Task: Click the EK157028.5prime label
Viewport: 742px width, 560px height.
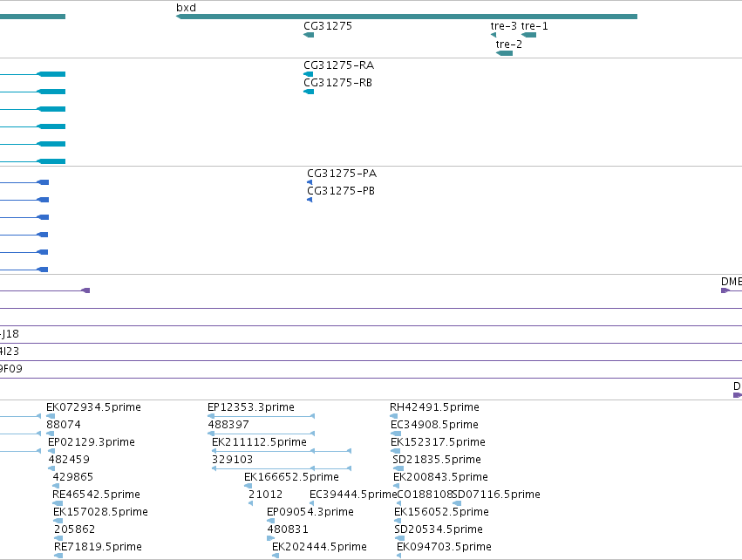Action: click(101, 512)
